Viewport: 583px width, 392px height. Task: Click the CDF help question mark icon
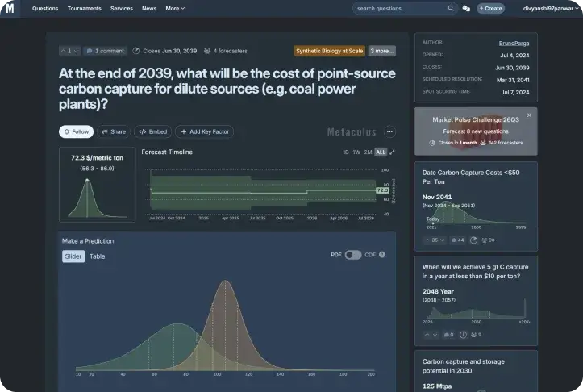tap(382, 255)
